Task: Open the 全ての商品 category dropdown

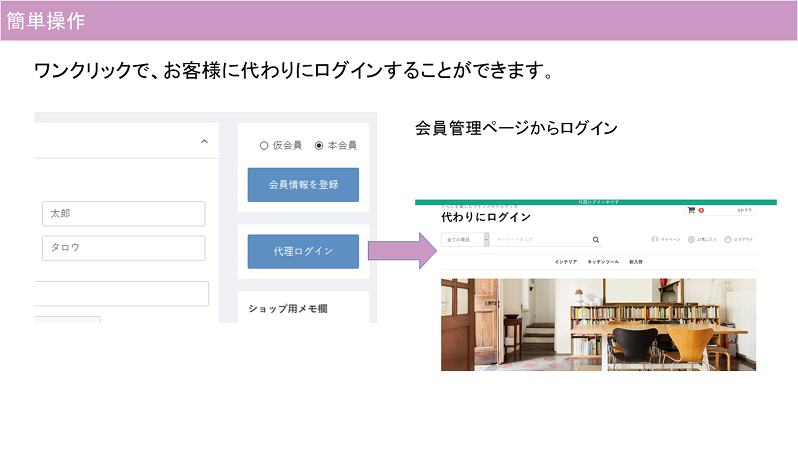Action: pyautogui.click(x=465, y=239)
